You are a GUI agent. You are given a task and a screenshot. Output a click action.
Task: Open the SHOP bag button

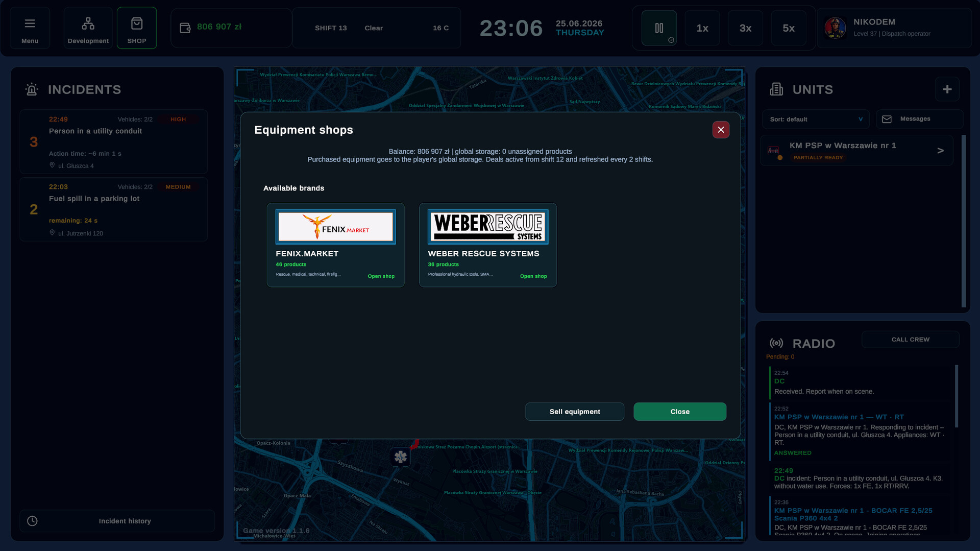click(137, 28)
